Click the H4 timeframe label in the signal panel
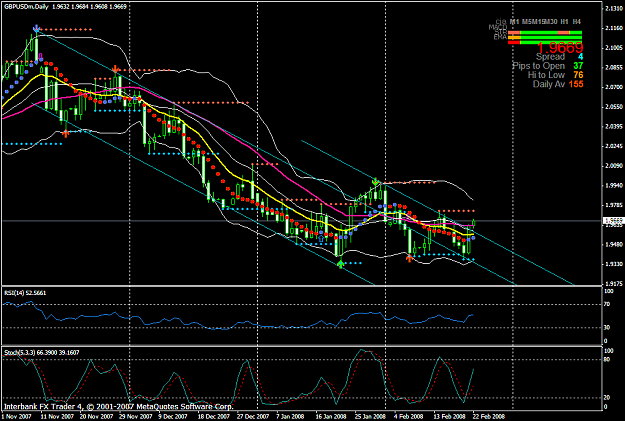The height and width of the screenshot is (421, 625). coord(577,22)
